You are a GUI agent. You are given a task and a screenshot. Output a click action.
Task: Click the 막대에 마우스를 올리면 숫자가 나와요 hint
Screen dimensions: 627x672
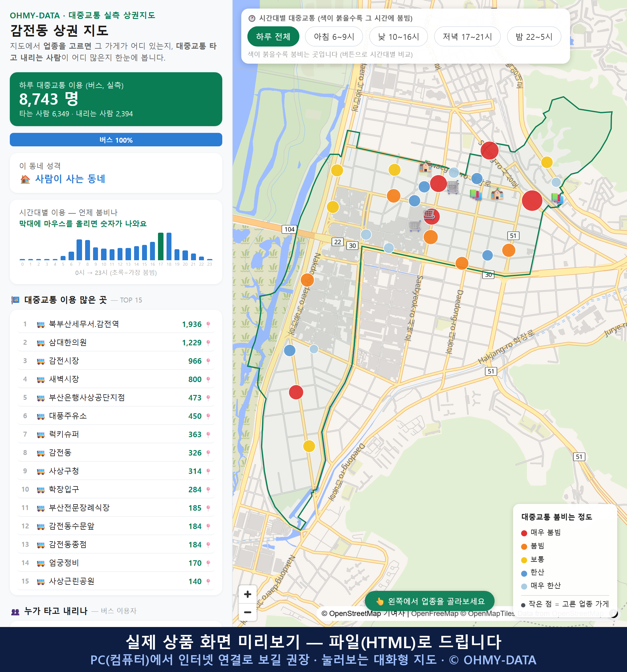point(83,223)
